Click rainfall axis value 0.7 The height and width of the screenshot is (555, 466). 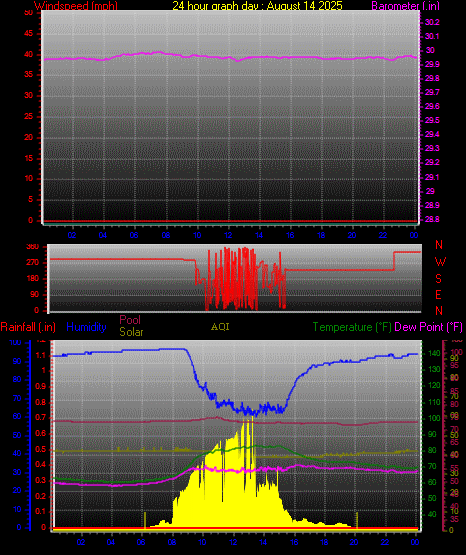41,417
